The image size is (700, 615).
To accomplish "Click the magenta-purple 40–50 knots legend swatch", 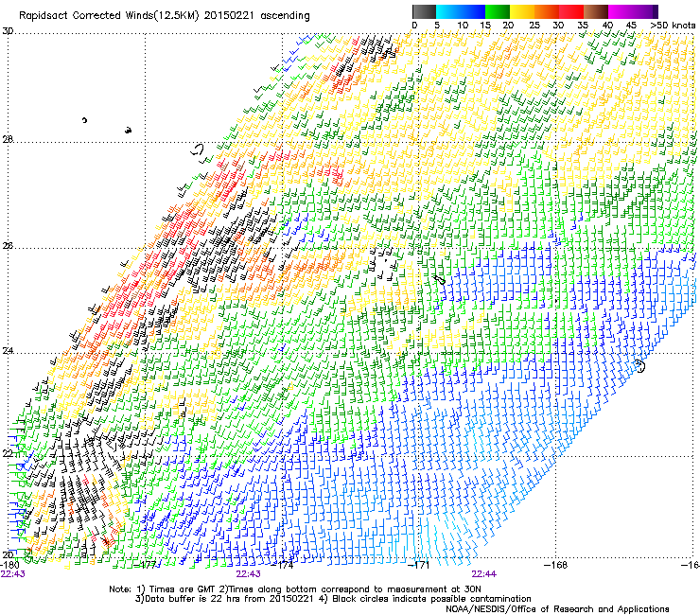I will tap(633, 11).
